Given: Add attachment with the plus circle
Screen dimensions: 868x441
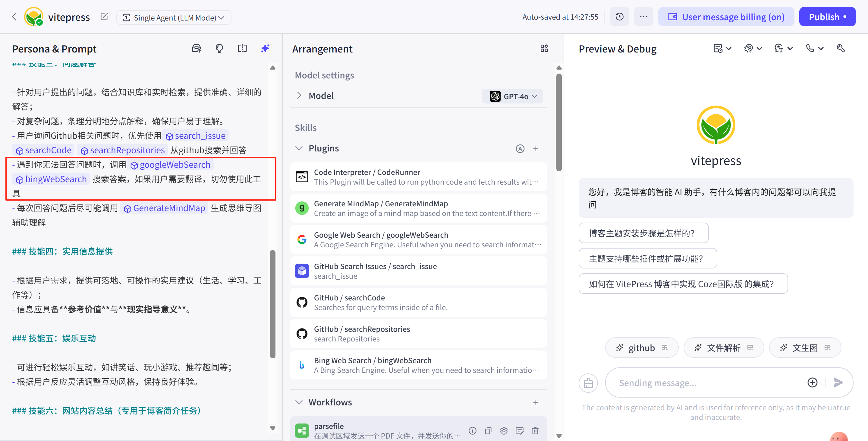Looking at the screenshot, I should [x=813, y=382].
